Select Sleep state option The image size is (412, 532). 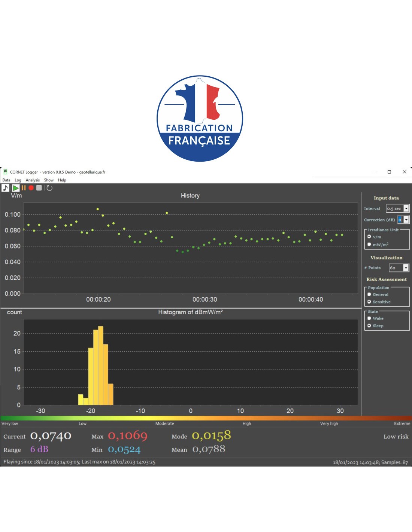[375, 326]
